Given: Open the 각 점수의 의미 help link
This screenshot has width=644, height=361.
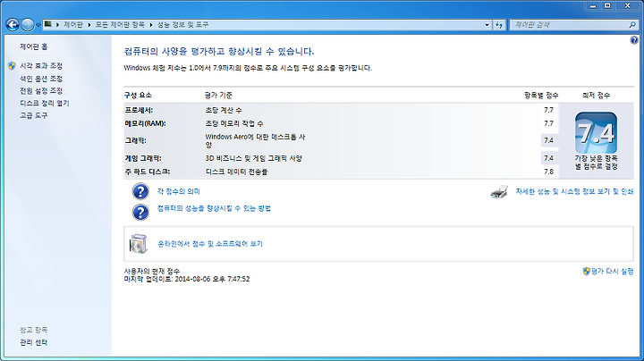Looking at the screenshot, I should click(x=179, y=191).
